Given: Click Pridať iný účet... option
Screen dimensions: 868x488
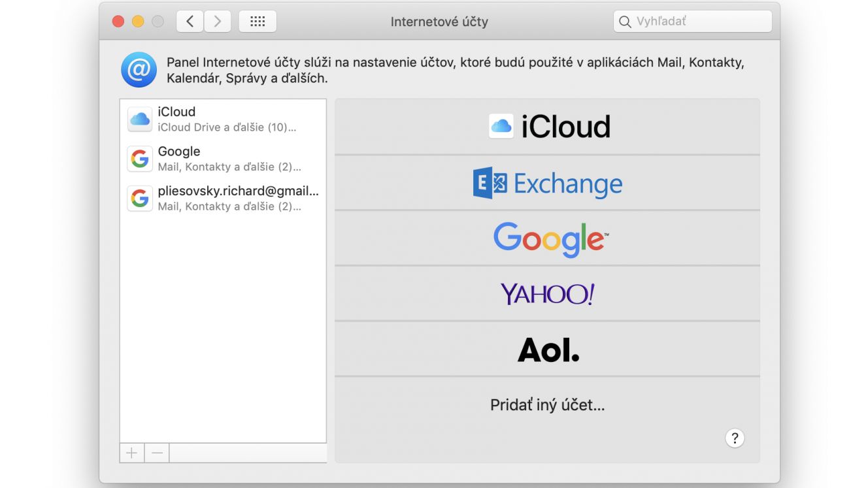Looking at the screenshot, I should (547, 405).
